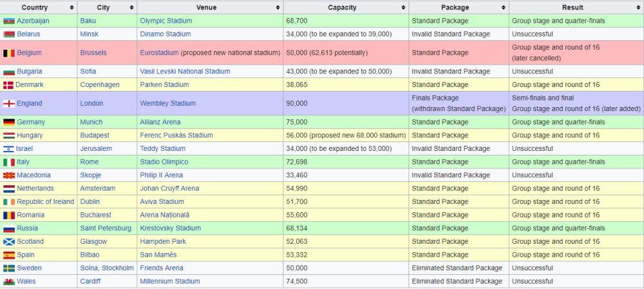
Task: Click the Belgium flag icon
Action: 9,53
